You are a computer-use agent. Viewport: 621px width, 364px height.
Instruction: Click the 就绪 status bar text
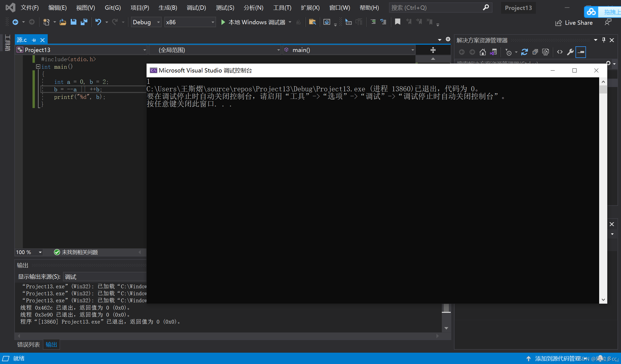coord(19,358)
